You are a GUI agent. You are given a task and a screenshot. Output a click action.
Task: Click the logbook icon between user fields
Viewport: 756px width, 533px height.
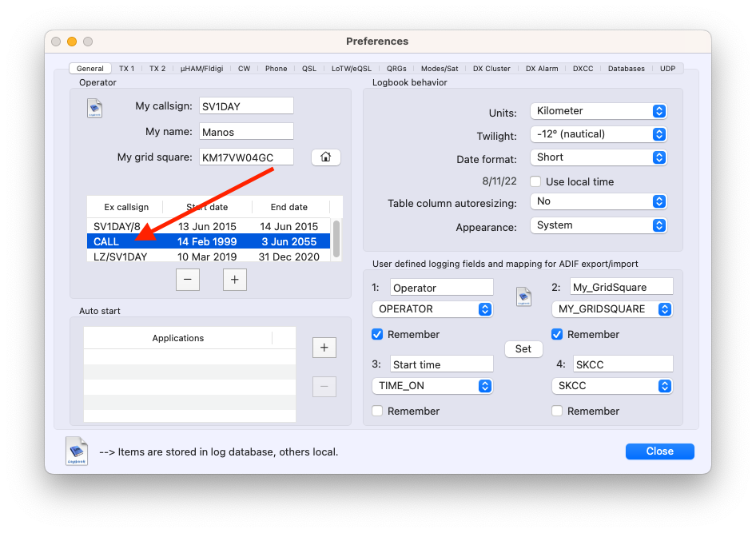[523, 296]
